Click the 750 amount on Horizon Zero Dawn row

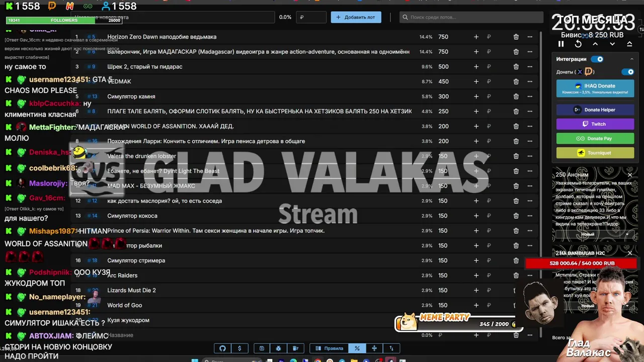point(443,37)
